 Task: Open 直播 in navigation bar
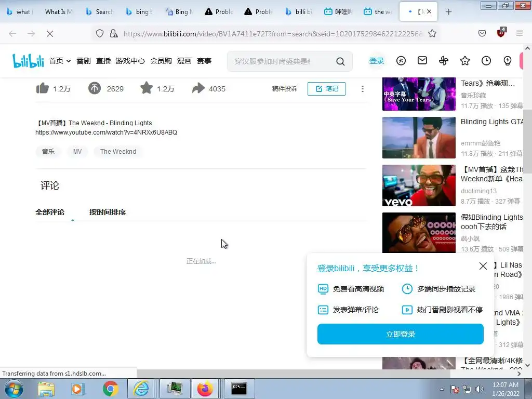[103, 61]
